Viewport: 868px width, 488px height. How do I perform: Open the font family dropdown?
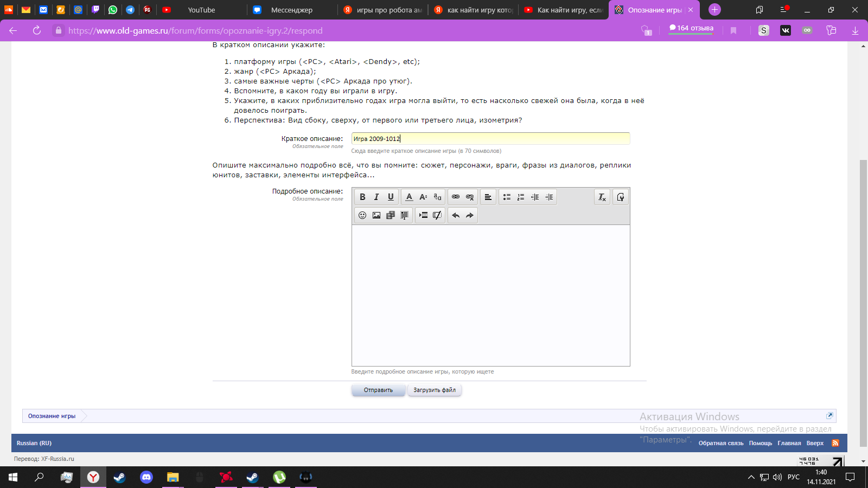pos(438,197)
